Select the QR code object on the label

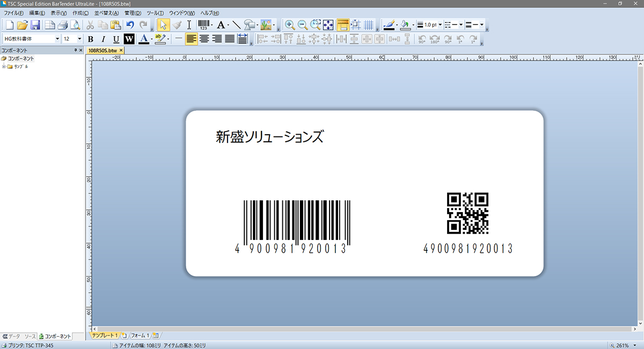467,213
